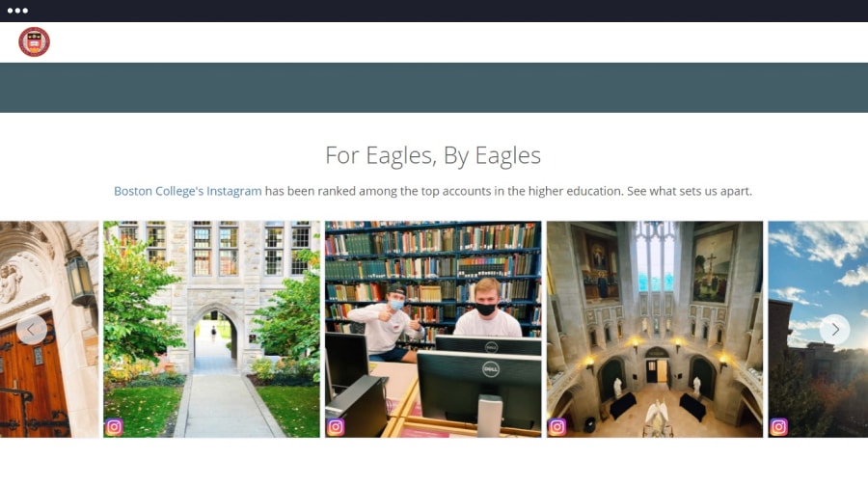868x485 pixels.
Task: View the wooden door photo thumbnail
Action: [49, 330]
